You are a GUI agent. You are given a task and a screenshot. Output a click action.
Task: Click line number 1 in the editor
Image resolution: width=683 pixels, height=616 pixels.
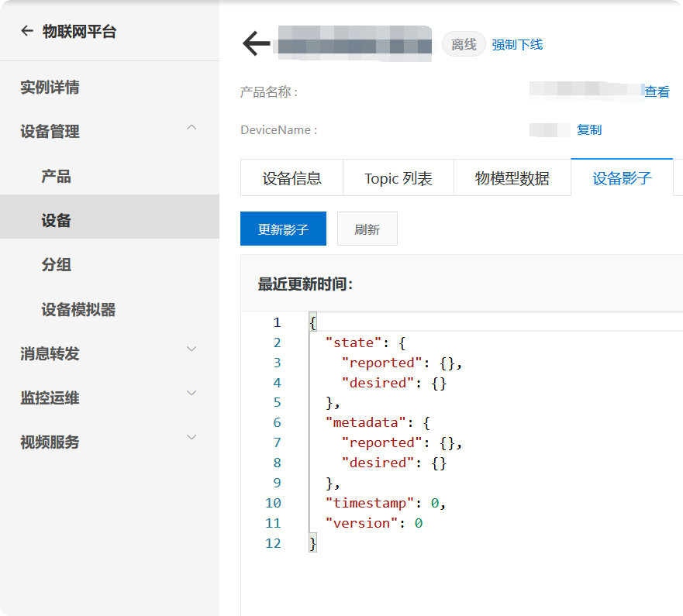[x=277, y=322]
